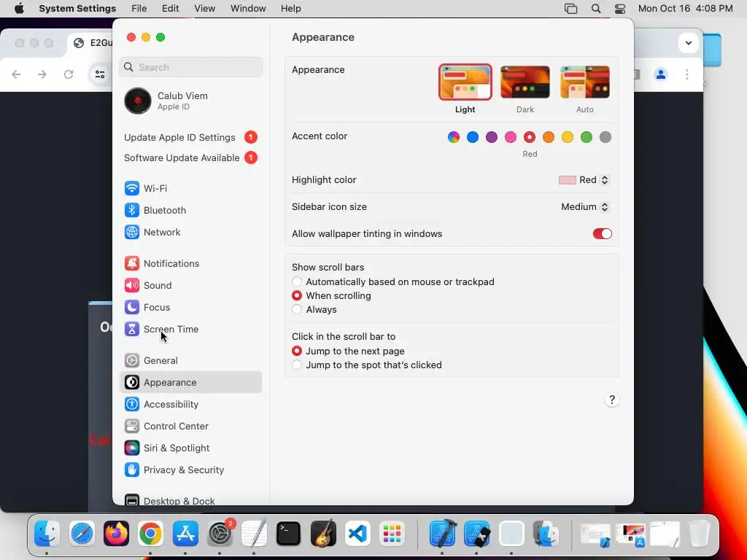The image size is (747, 560).
Task: Choose Auto appearance thumbnail
Action: (585, 82)
